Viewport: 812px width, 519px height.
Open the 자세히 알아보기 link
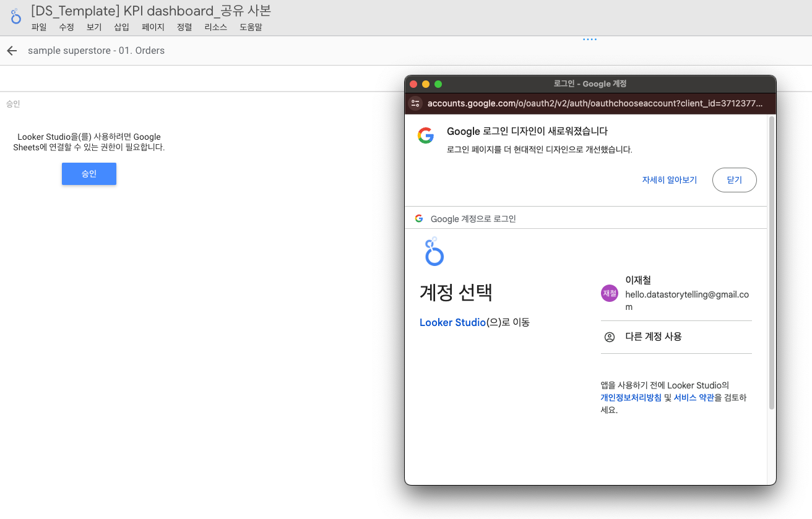click(x=670, y=180)
